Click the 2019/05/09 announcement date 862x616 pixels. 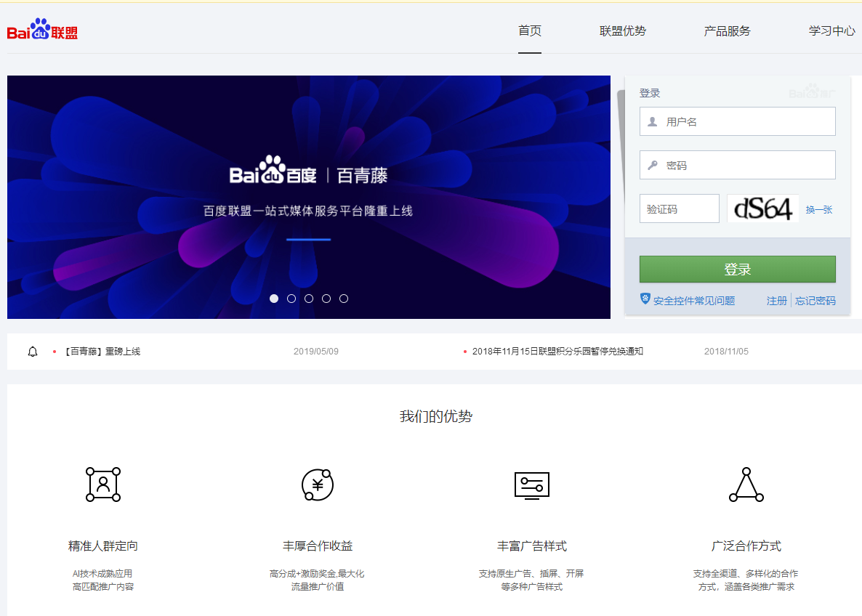click(316, 352)
